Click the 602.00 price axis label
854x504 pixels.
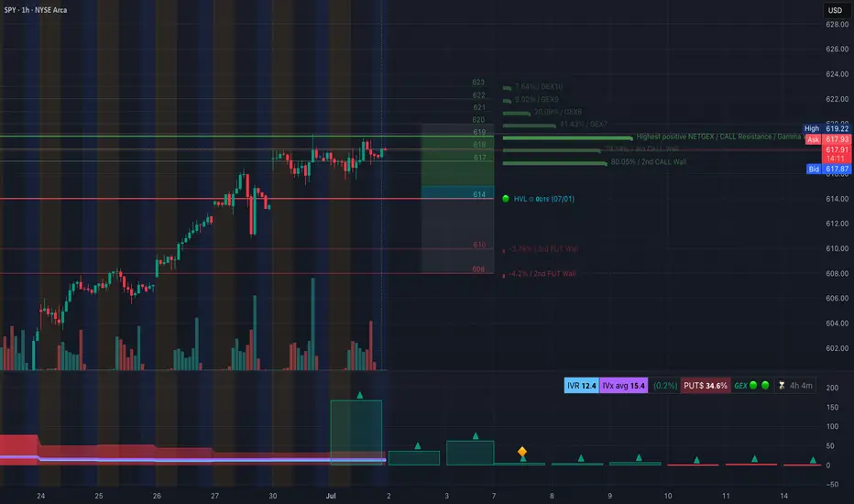838,348
